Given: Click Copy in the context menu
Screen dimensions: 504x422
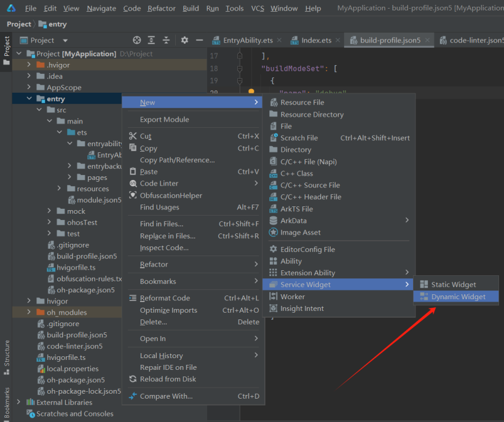Looking at the screenshot, I should (x=194, y=148).
